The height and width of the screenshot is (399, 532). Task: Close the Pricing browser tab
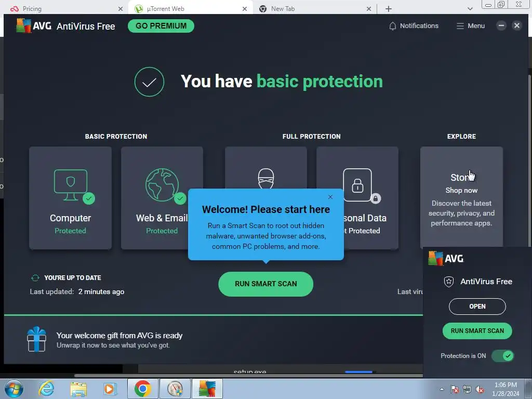(120, 9)
